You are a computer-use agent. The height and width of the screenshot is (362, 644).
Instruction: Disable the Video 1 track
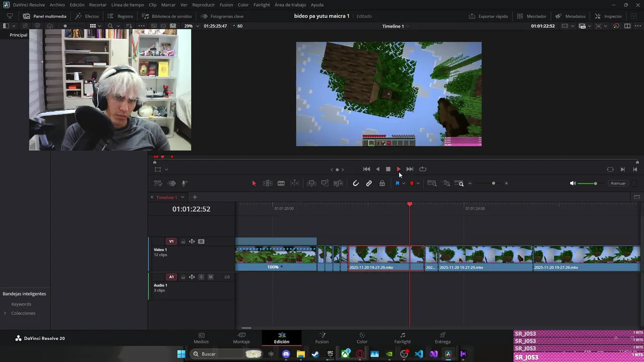tap(201, 241)
